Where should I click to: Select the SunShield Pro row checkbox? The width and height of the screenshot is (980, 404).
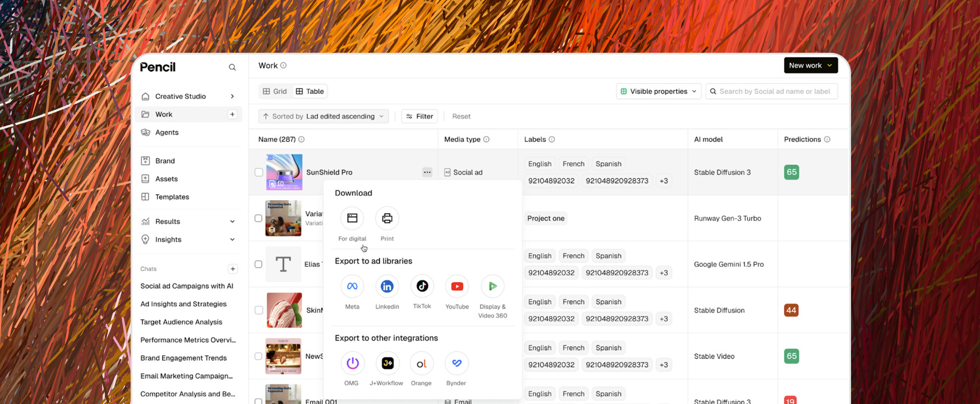pos(258,172)
